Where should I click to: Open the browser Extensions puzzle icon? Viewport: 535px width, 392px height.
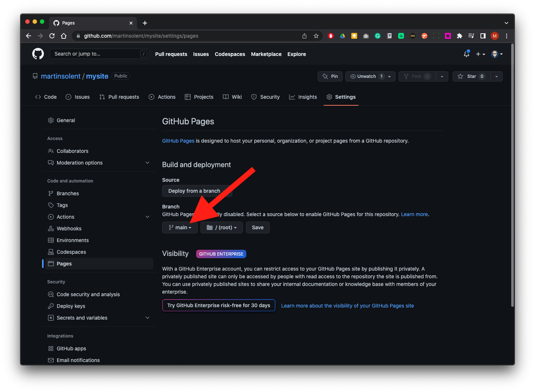pos(460,36)
